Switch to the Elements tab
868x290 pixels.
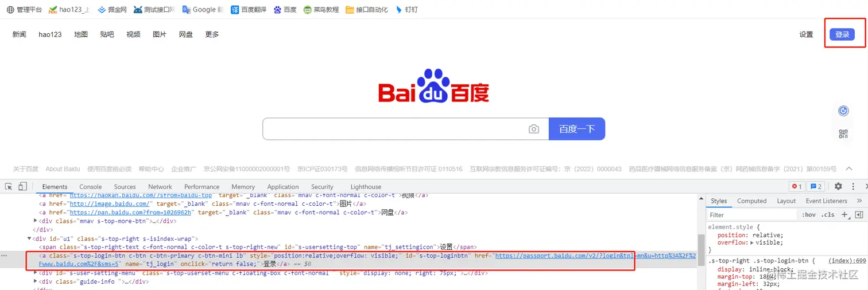click(55, 187)
